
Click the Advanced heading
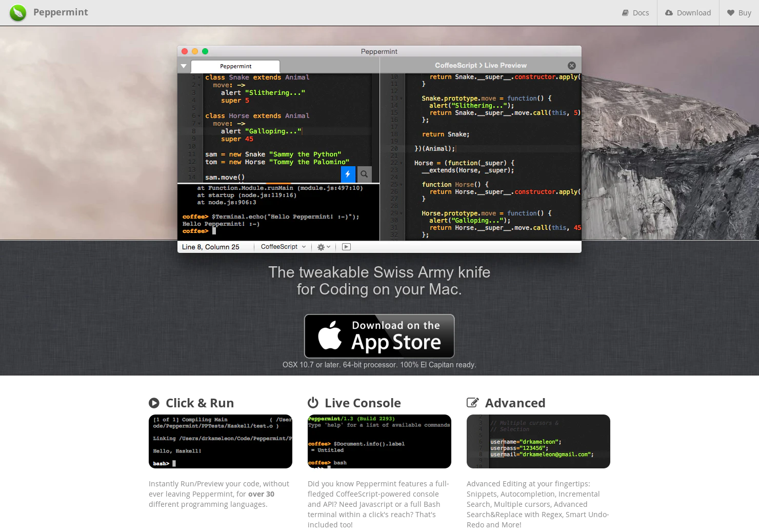[x=515, y=403]
